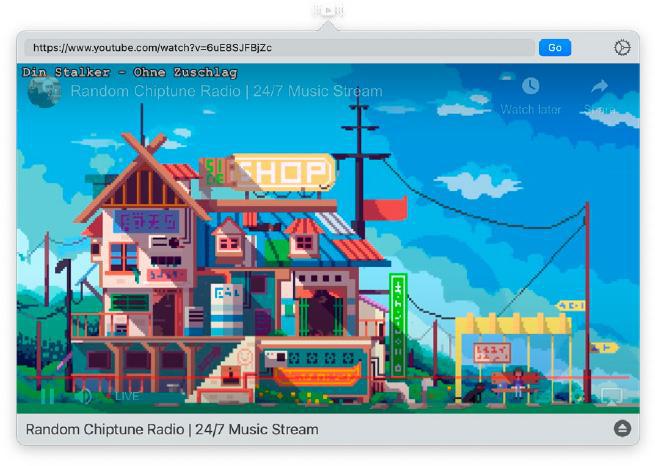Open the settings gear in the popover

[x=622, y=48]
